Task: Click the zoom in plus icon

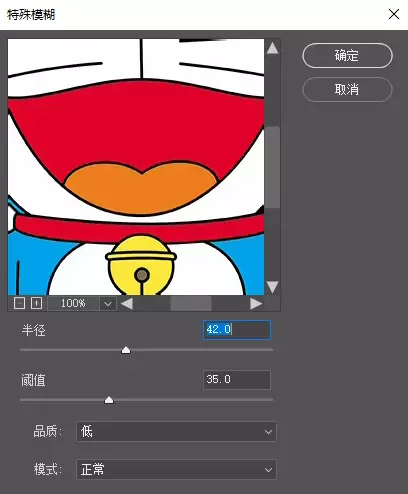Action: [x=36, y=303]
